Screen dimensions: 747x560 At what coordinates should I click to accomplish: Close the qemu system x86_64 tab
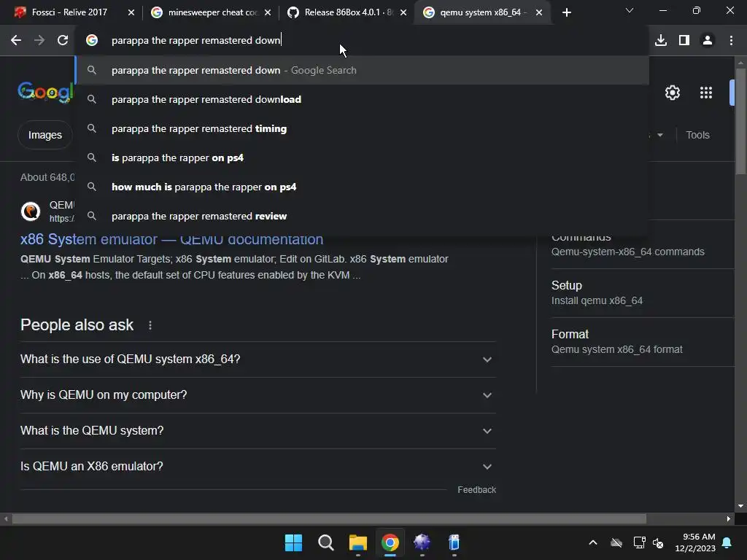pos(539,13)
